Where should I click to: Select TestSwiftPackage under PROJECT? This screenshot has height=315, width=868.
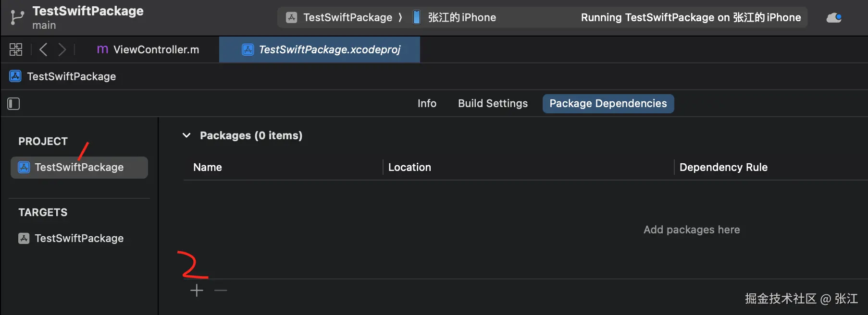point(79,168)
